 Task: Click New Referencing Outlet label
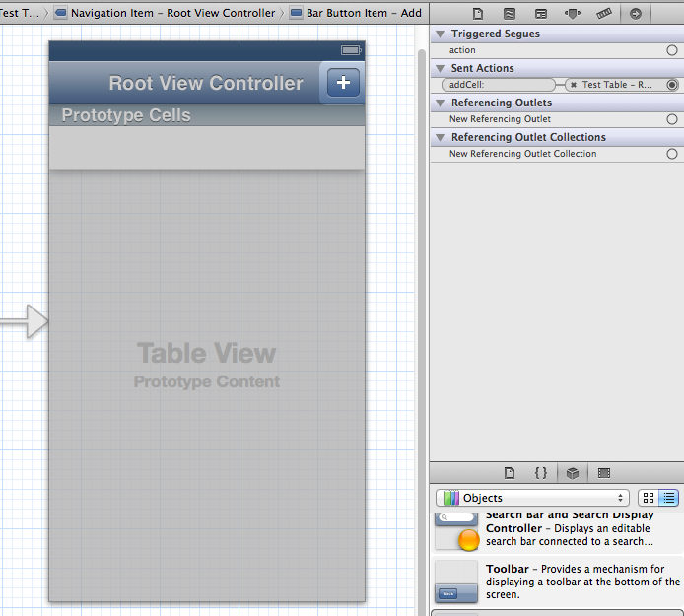pyautogui.click(x=500, y=119)
